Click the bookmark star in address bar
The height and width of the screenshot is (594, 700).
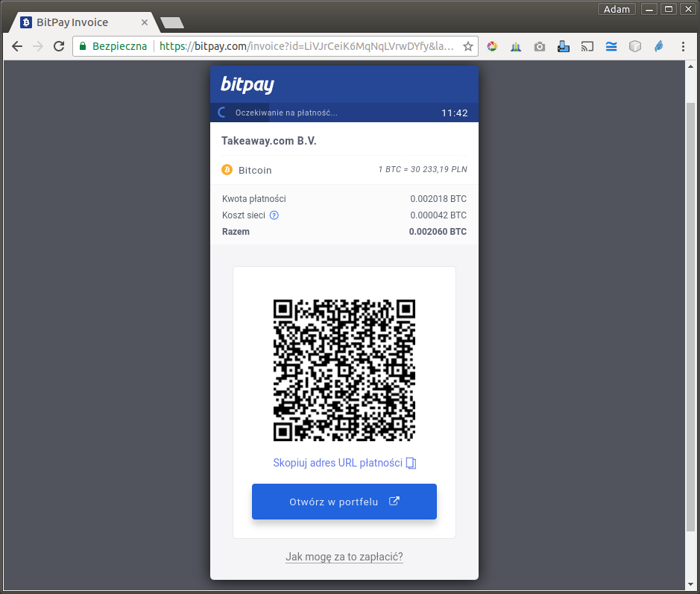pos(468,46)
